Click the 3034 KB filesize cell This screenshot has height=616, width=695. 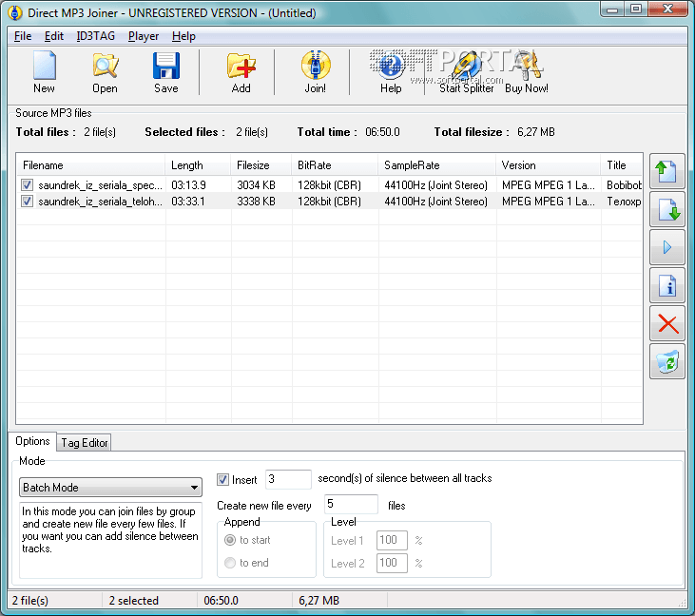256,185
